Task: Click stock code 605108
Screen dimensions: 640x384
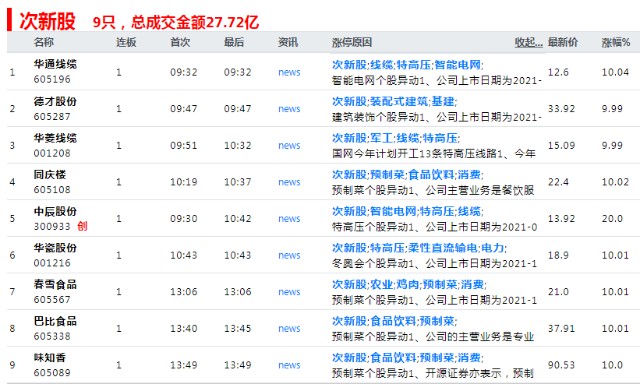Action: [x=52, y=189]
